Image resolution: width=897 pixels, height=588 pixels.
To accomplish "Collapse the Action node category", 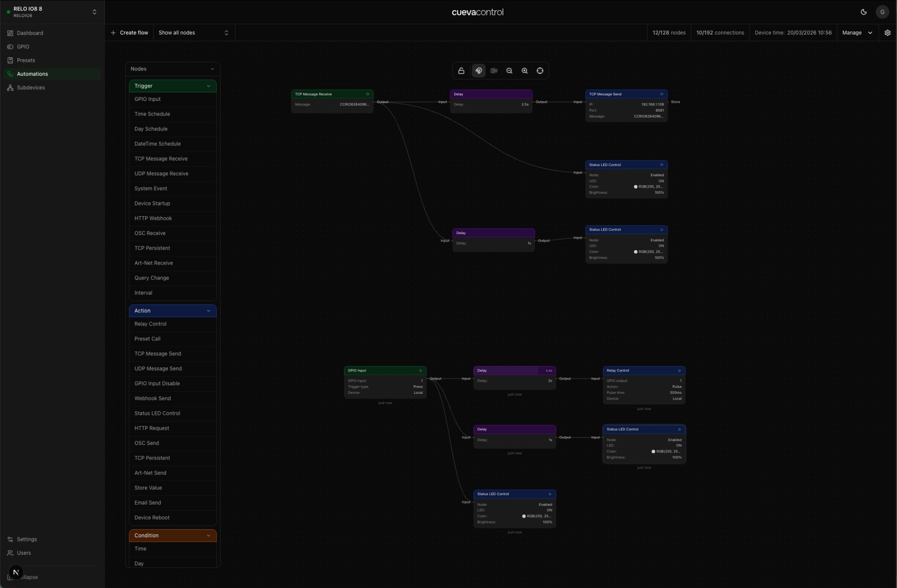I will (x=208, y=310).
